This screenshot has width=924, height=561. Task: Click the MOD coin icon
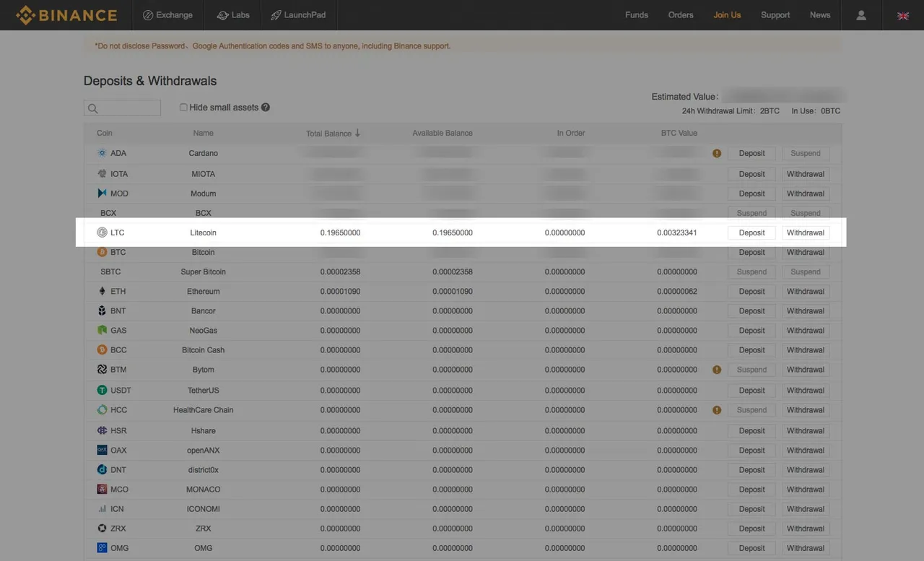point(102,193)
